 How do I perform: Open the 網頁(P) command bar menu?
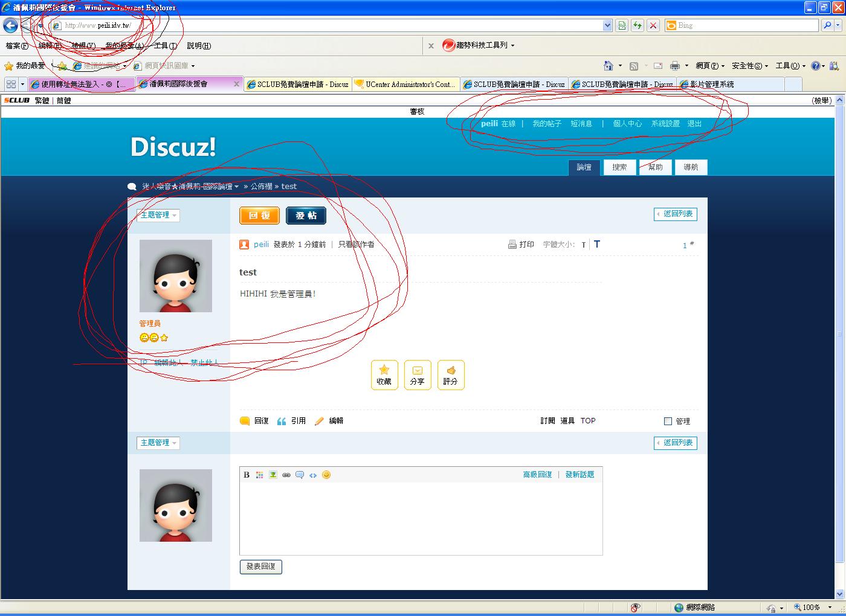[x=709, y=66]
